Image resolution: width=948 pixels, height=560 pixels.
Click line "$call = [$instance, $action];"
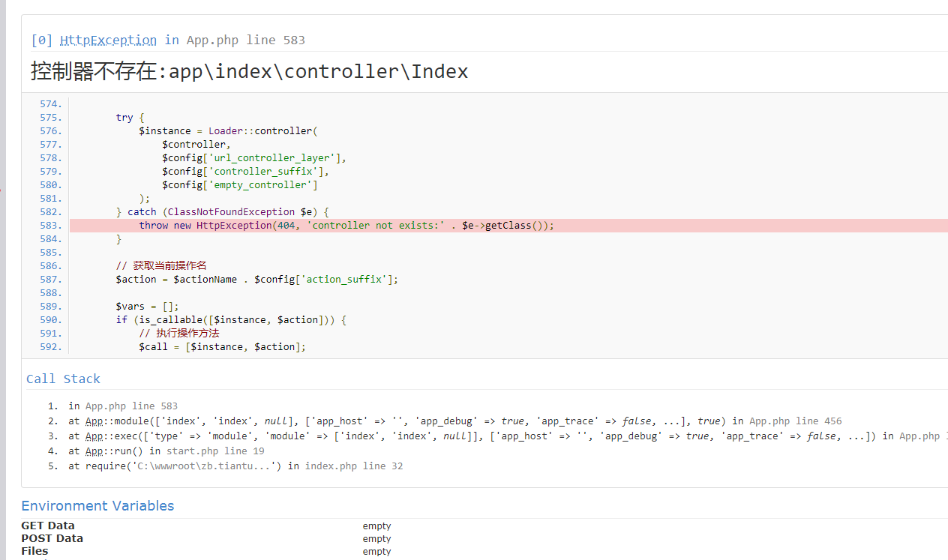coord(223,347)
